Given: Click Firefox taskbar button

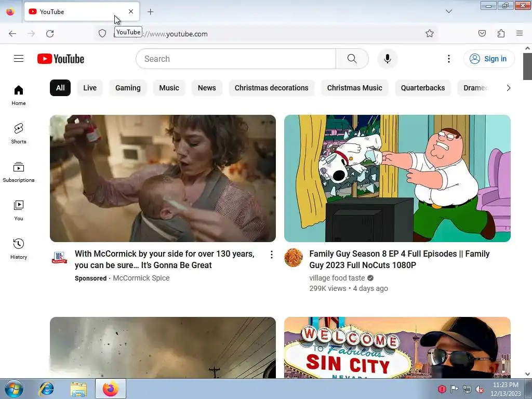Looking at the screenshot, I should point(111,389).
